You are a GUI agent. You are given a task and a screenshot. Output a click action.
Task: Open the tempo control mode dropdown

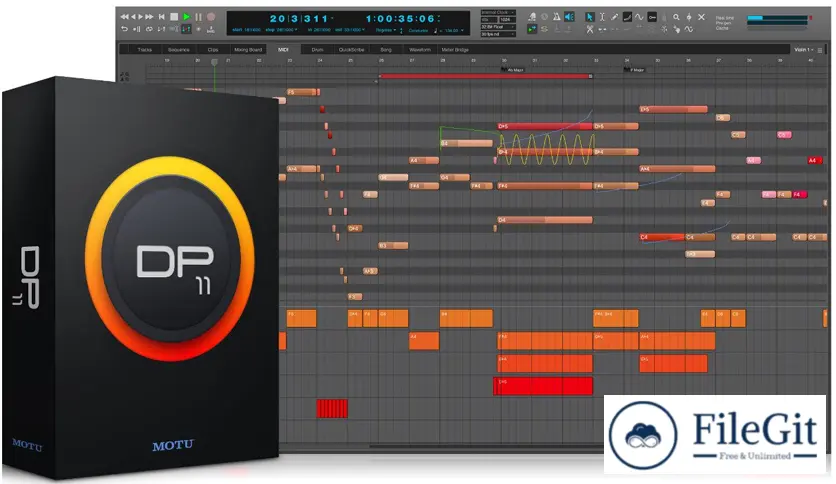click(x=419, y=30)
